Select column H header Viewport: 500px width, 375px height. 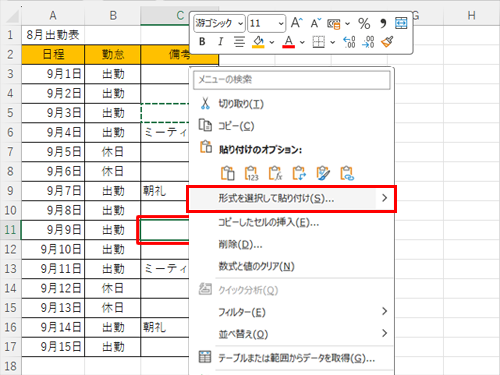tap(471, 15)
